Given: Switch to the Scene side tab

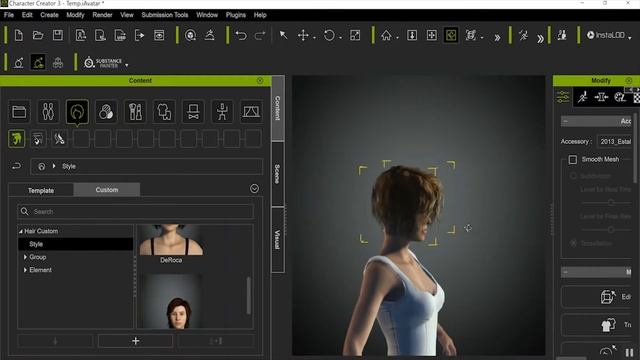Looking at the screenshot, I should [x=277, y=174].
